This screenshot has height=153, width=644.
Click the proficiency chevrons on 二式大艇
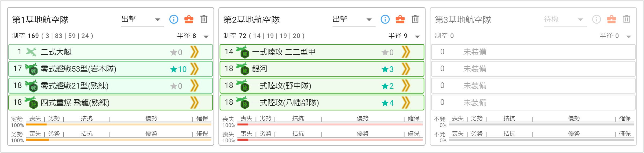click(x=194, y=52)
